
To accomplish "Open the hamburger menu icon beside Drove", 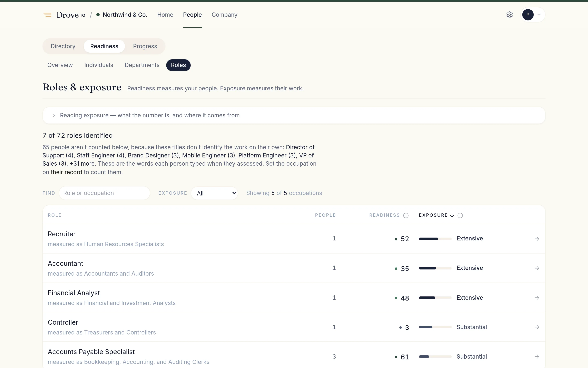I will (x=47, y=15).
